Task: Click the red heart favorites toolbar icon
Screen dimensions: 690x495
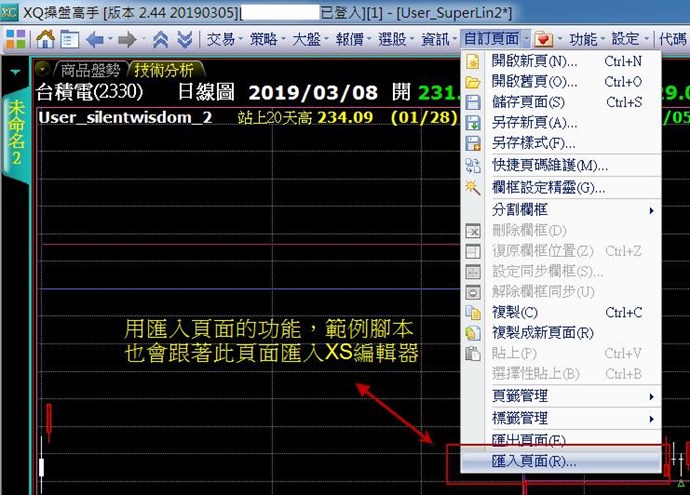Action: point(543,40)
